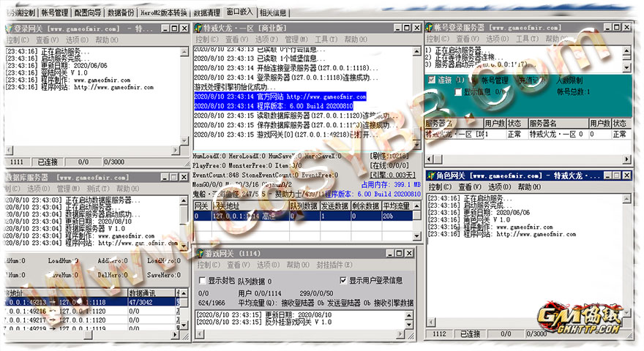Image resolution: width=644 pixels, height=351 pixels.
Task: Maximize the 帐号登录服务器 window
Action: tap(617, 27)
